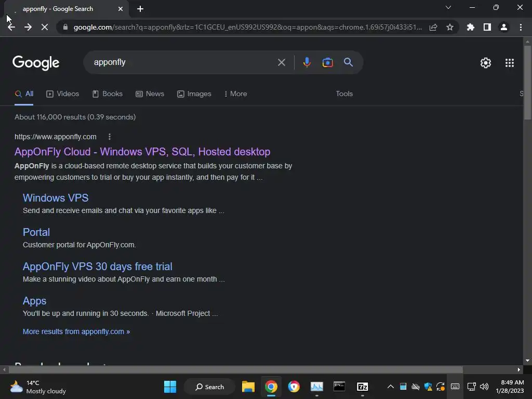Image resolution: width=532 pixels, height=399 pixels.
Task: Open the Extensions puzzle icon
Action: pos(470,27)
